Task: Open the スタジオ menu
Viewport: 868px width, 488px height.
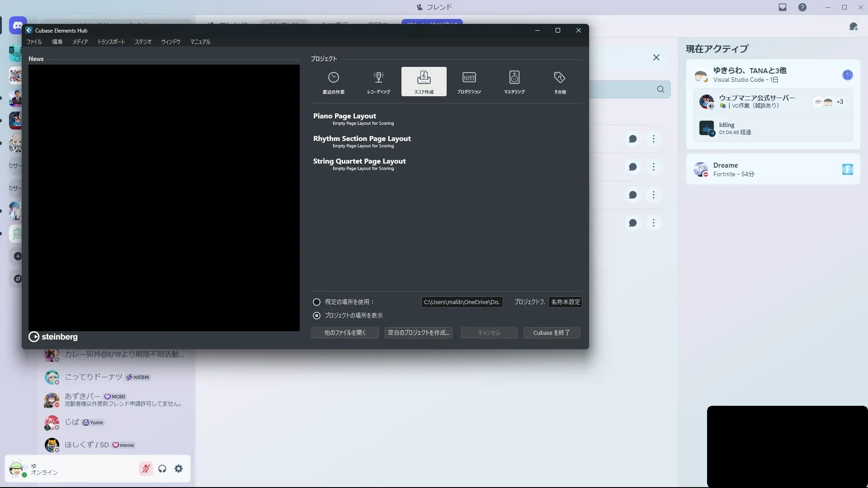Action: [143, 42]
